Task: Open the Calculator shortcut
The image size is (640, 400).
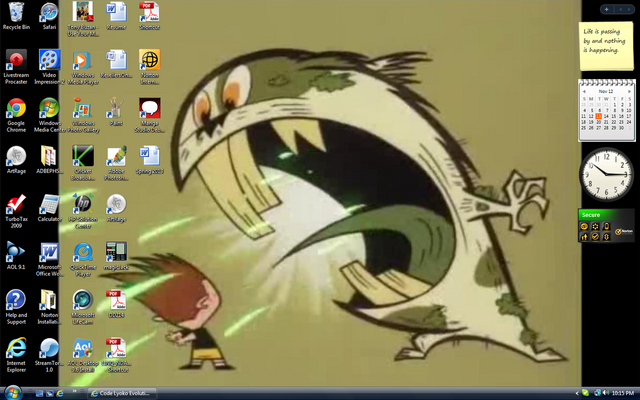Action: 49,208
